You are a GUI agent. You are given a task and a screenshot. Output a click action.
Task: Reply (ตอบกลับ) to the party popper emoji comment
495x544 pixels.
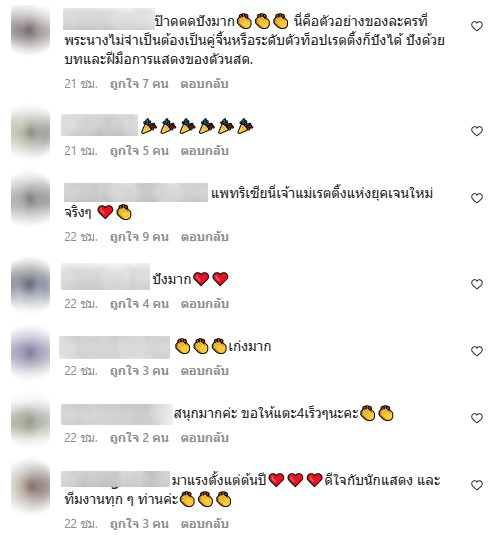point(204,151)
